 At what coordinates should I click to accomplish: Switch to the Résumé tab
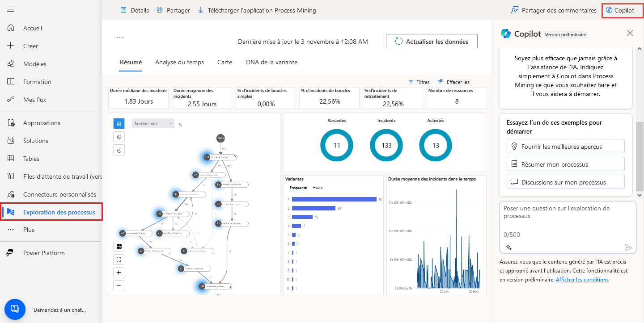pyautogui.click(x=131, y=63)
